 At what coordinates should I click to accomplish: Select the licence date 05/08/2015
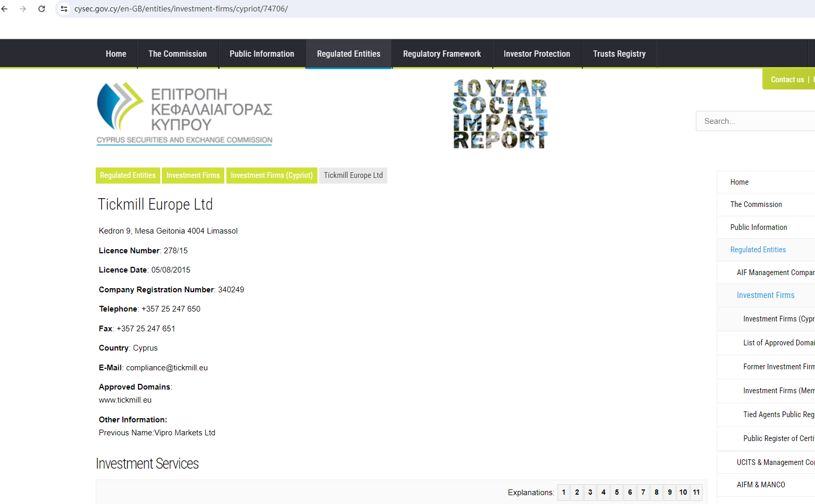(x=171, y=270)
